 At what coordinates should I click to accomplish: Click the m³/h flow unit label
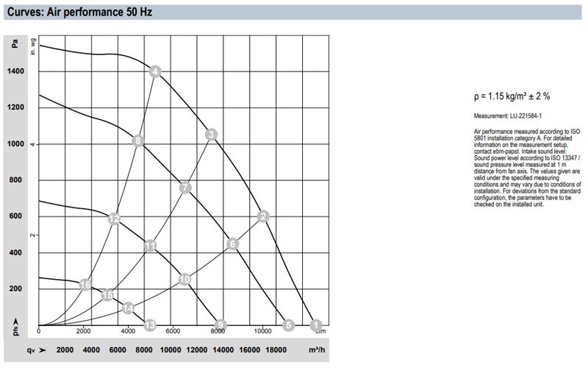(314, 350)
